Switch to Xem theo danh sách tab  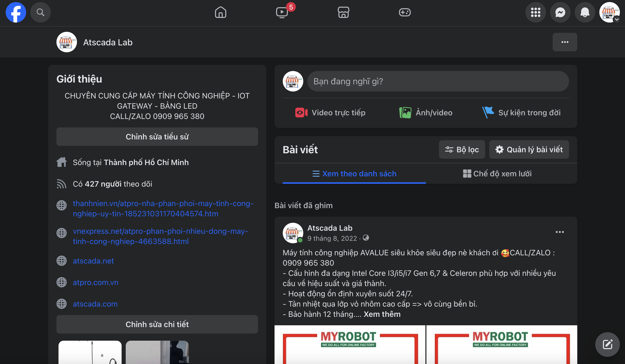click(x=354, y=174)
